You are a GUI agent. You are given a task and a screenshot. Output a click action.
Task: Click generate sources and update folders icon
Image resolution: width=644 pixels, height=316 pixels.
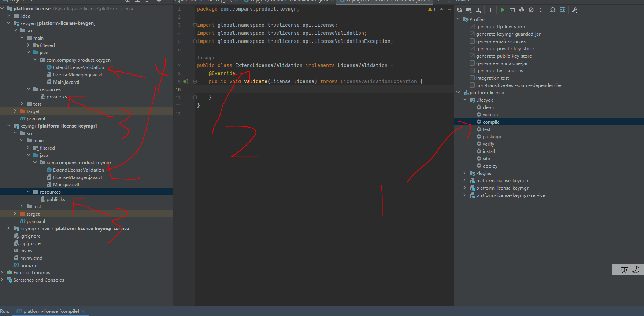[469, 10]
